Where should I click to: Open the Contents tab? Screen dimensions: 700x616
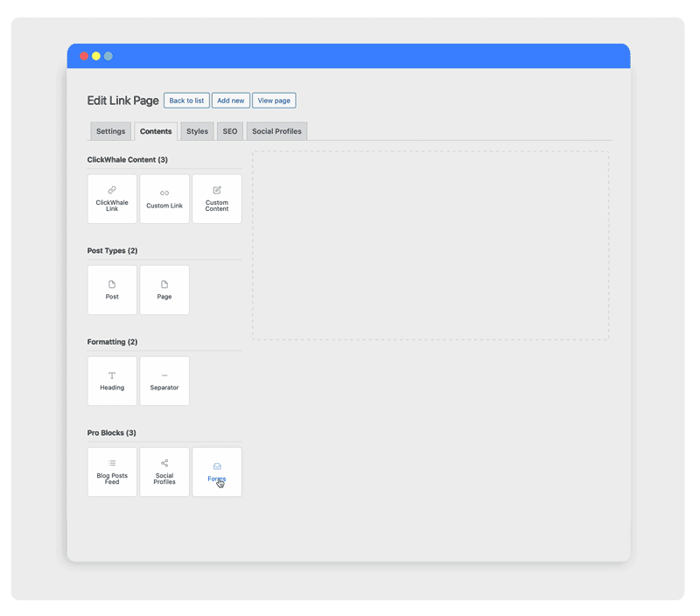(x=156, y=131)
